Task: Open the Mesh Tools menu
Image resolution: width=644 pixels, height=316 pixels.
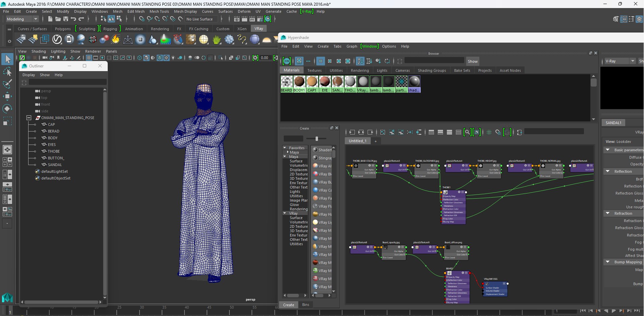Action: click(x=159, y=11)
